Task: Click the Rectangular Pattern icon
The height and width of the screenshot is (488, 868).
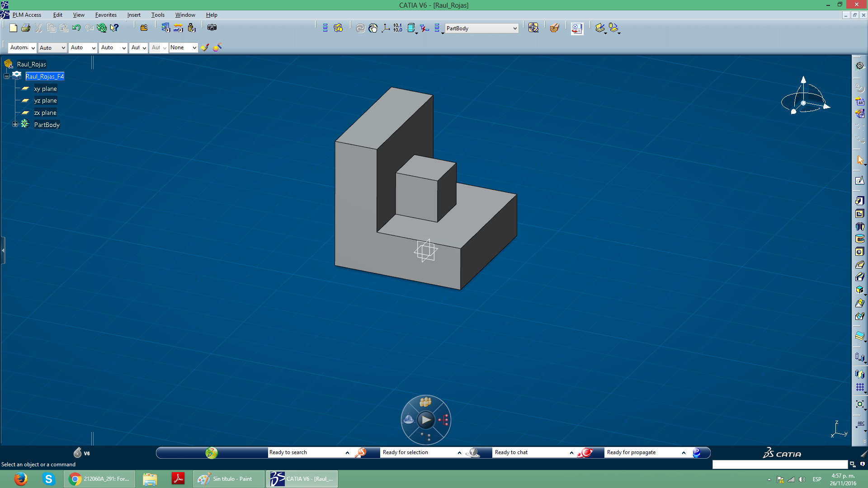Action: coord(859,387)
